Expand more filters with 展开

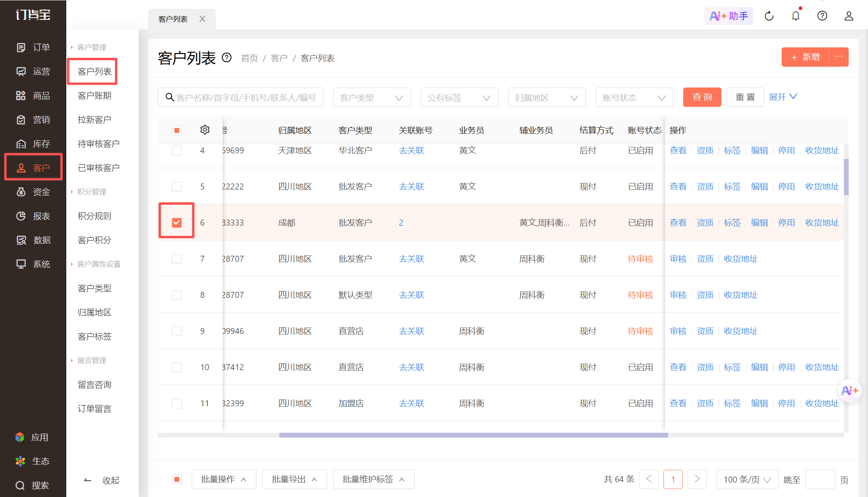coord(783,97)
